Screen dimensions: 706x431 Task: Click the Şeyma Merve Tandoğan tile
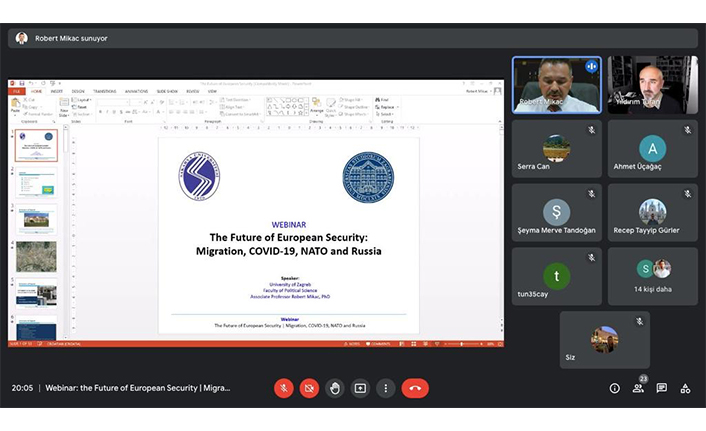pos(556,212)
